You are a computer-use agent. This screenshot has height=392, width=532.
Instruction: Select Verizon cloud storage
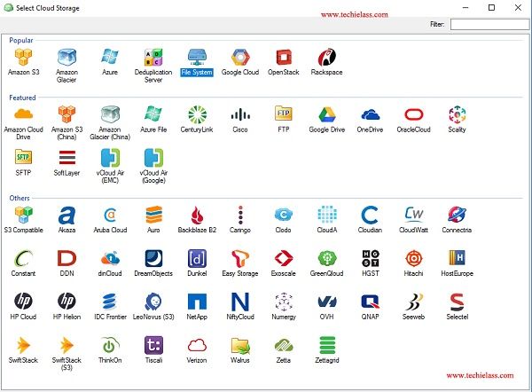[x=197, y=345]
